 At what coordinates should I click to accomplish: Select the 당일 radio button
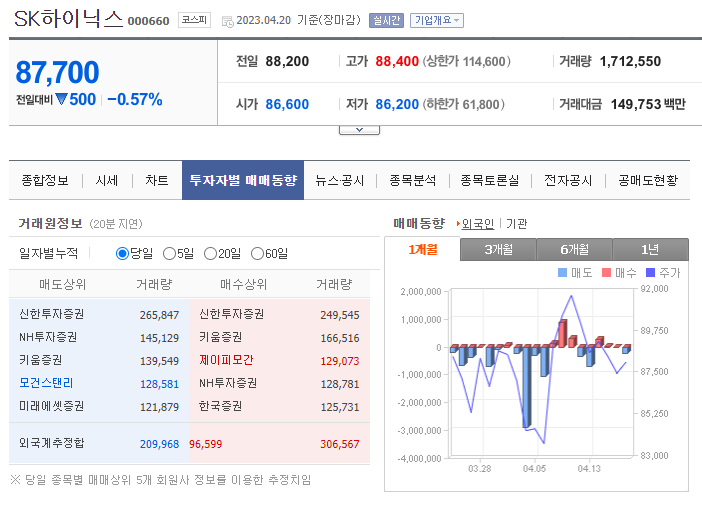[122, 254]
